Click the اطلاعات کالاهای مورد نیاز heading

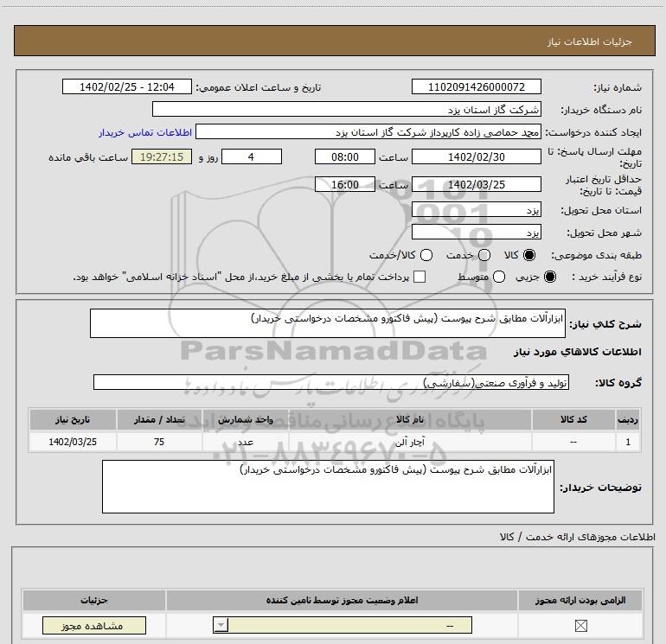pos(577,352)
